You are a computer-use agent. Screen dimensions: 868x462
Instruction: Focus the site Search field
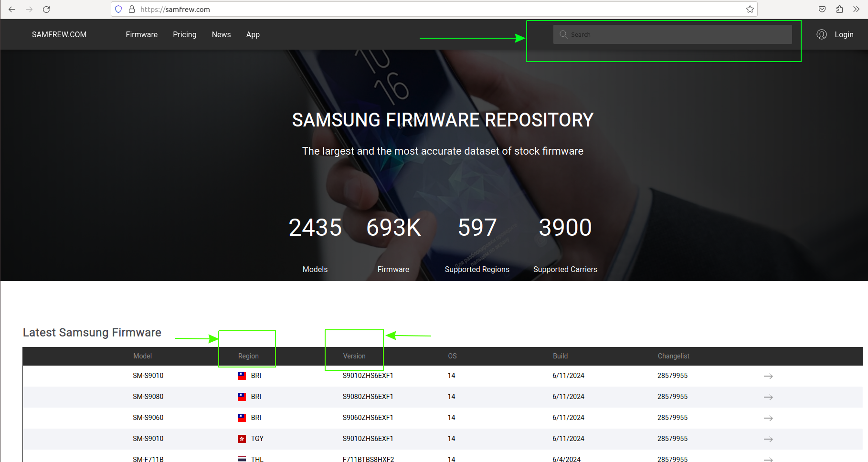pyautogui.click(x=672, y=34)
